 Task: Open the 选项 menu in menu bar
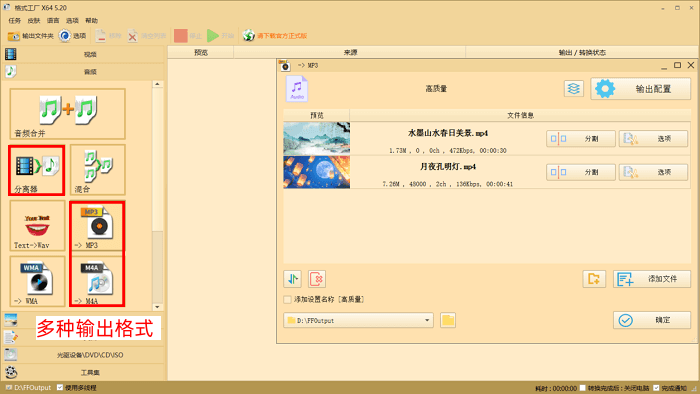coord(72,21)
